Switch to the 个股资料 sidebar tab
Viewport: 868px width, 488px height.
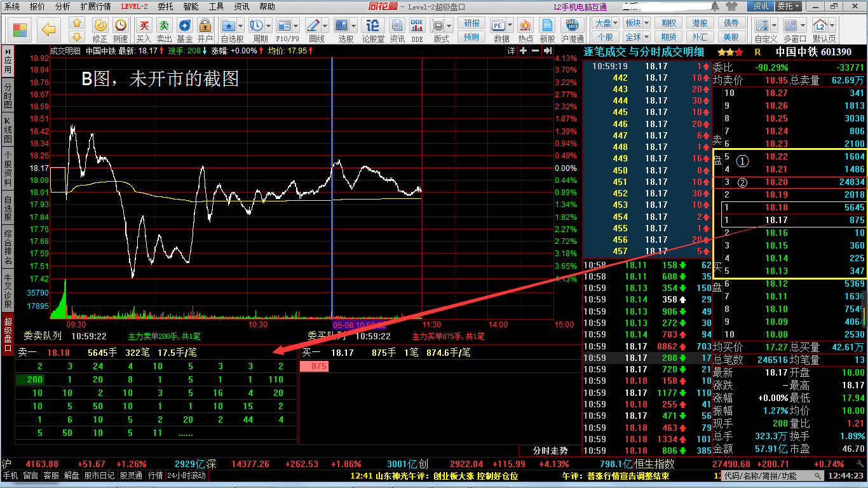pyautogui.click(x=8, y=168)
